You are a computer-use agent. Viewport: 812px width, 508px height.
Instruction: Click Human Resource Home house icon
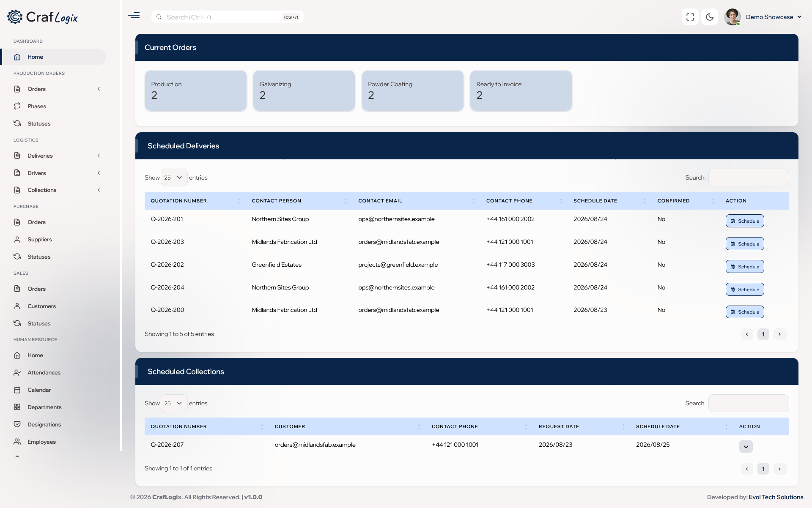click(x=17, y=355)
